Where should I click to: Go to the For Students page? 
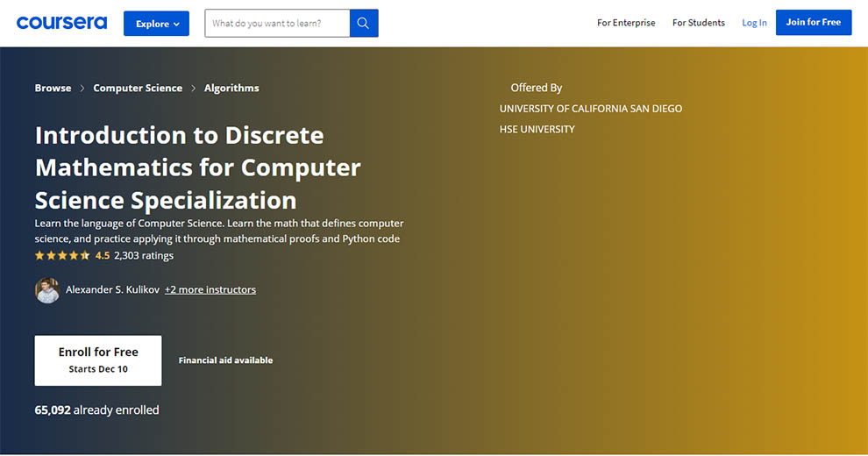698,23
